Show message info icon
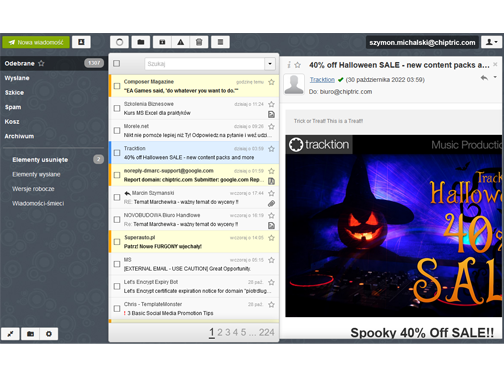Viewport: 504px width, 374px height. [289, 65]
